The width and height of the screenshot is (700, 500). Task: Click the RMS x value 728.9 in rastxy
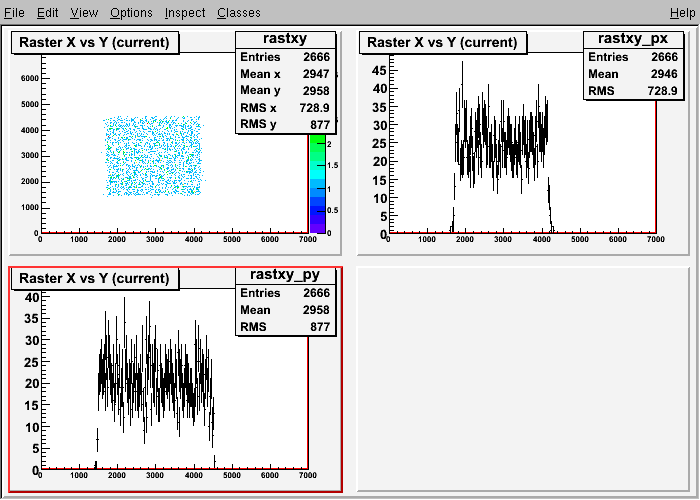pyautogui.click(x=314, y=108)
